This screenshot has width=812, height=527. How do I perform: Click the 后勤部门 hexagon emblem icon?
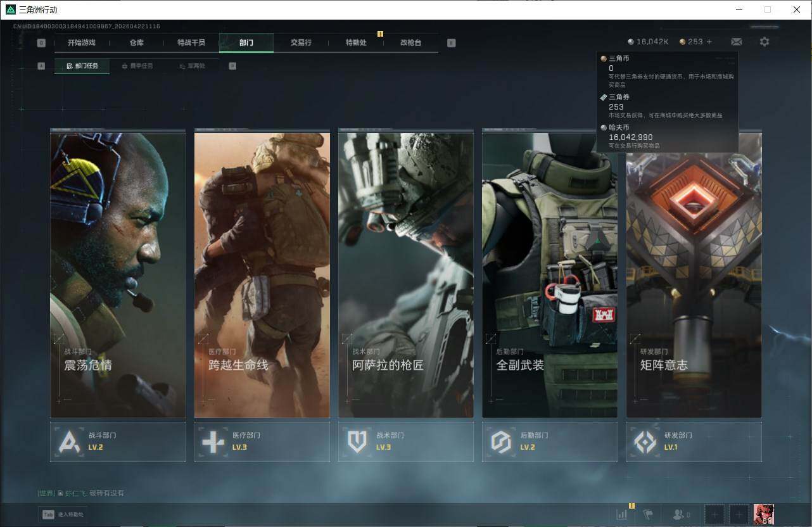(501, 441)
